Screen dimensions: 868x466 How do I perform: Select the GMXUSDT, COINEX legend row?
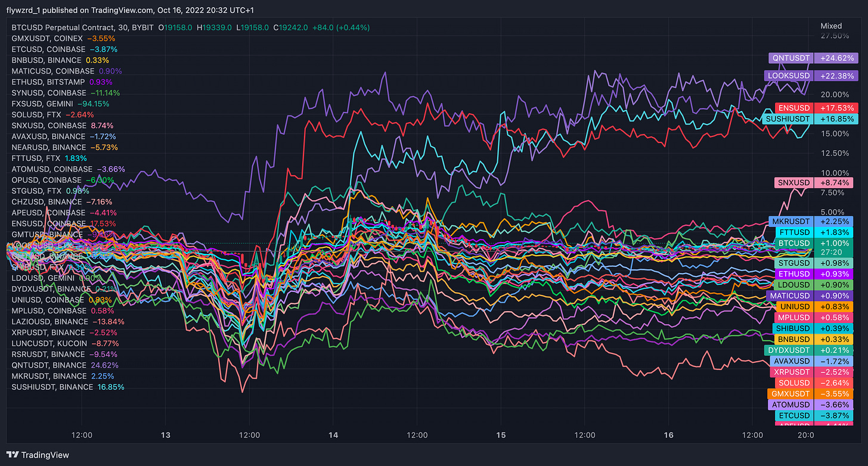pyautogui.click(x=63, y=38)
